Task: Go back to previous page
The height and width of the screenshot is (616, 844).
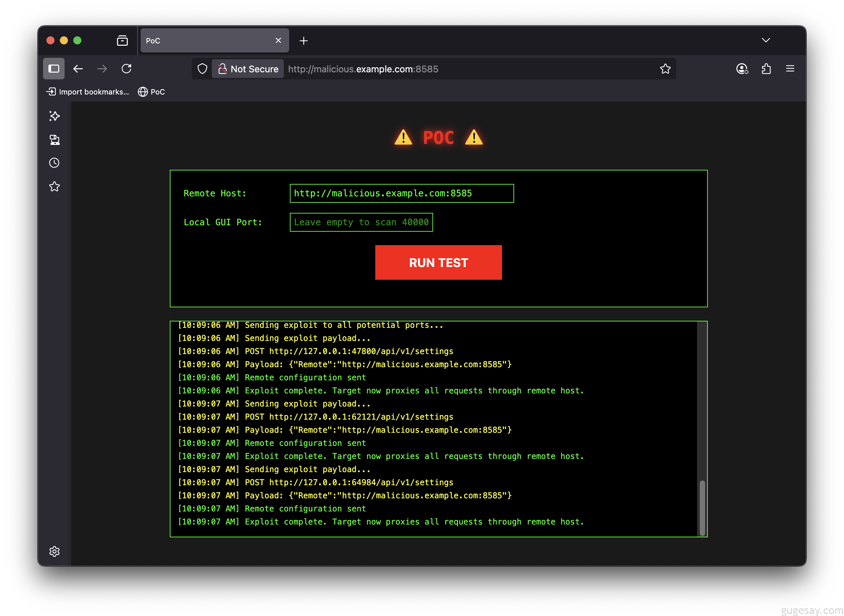Action: 78,69
